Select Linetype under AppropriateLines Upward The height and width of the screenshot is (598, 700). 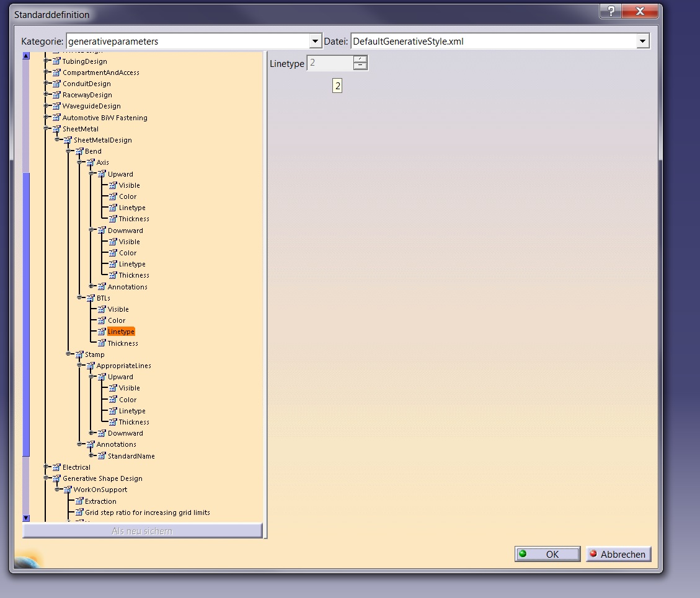point(132,411)
